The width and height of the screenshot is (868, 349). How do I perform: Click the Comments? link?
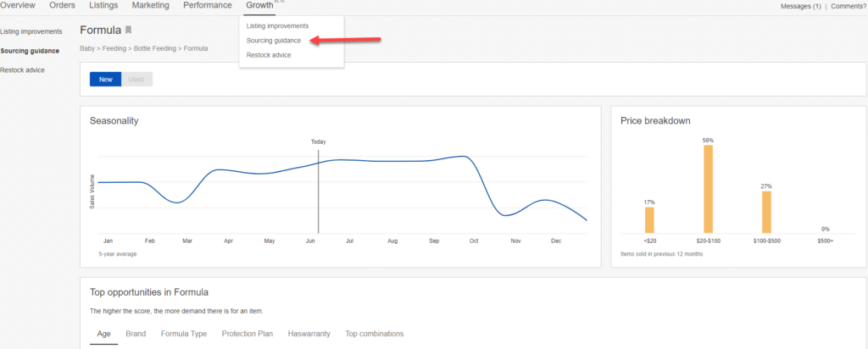849,7
